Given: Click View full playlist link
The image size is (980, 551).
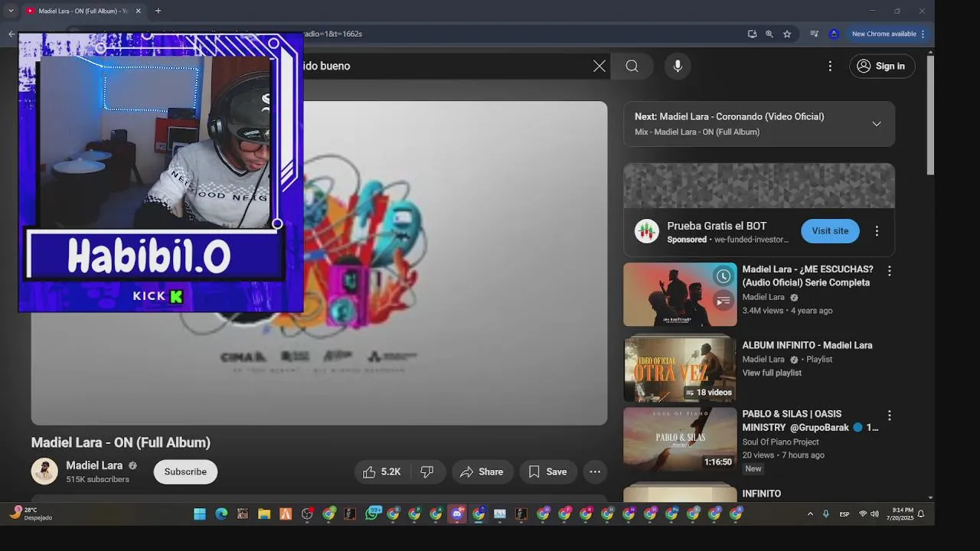Looking at the screenshot, I should point(772,373).
